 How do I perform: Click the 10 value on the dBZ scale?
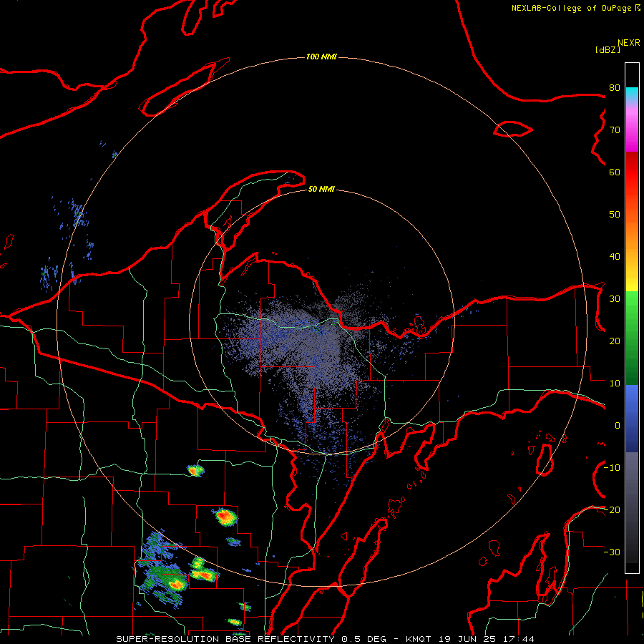click(615, 384)
